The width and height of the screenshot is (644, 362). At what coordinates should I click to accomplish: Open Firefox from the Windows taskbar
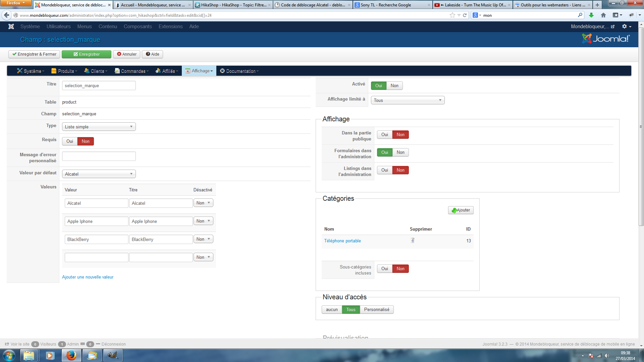click(71, 355)
